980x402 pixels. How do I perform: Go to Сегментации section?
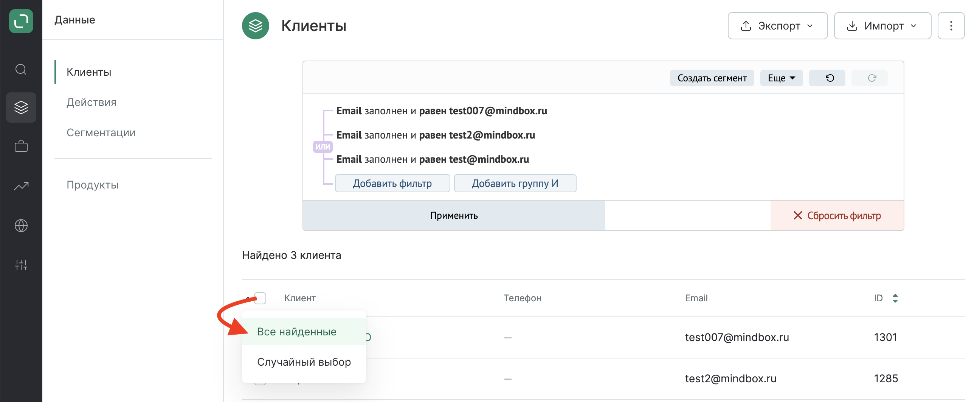coord(101,132)
